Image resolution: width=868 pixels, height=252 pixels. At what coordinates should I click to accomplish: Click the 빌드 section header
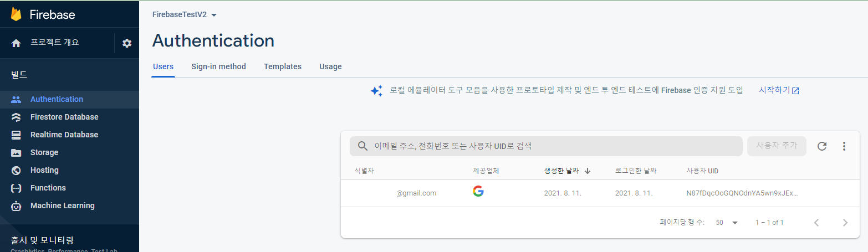click(x=19, y=74)
